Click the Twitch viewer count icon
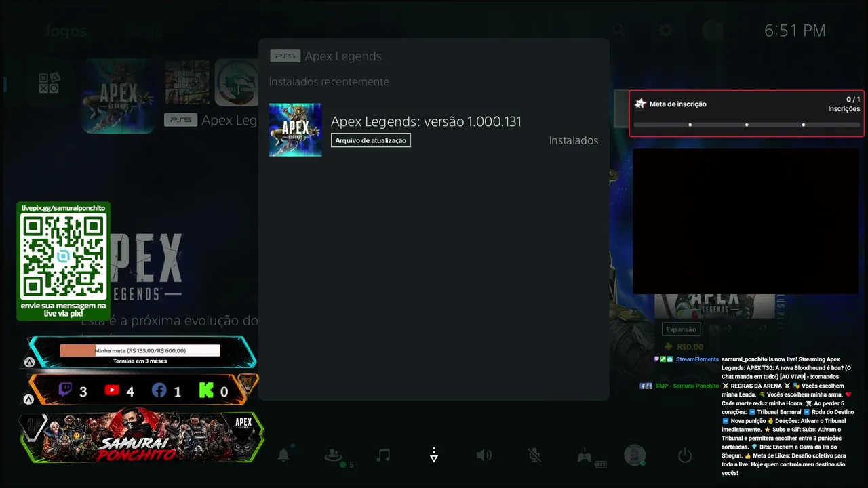Image resolution: width=868 pixels, height=488 pixels. tap(66, 390)
